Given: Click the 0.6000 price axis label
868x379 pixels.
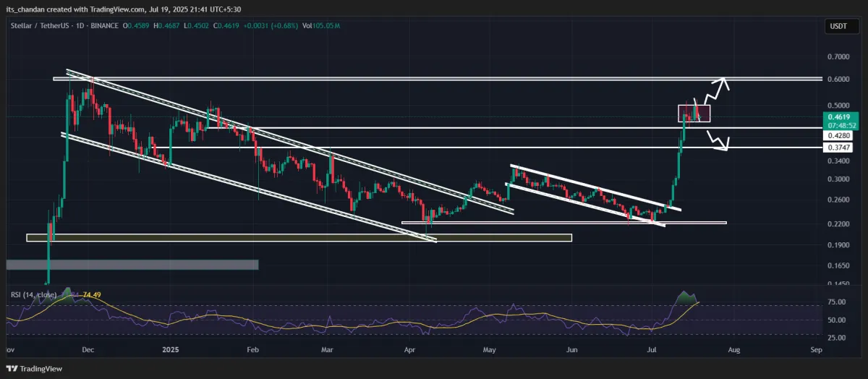Looking at the screenshot, I should pyautogui.click(x=839, y=80).
